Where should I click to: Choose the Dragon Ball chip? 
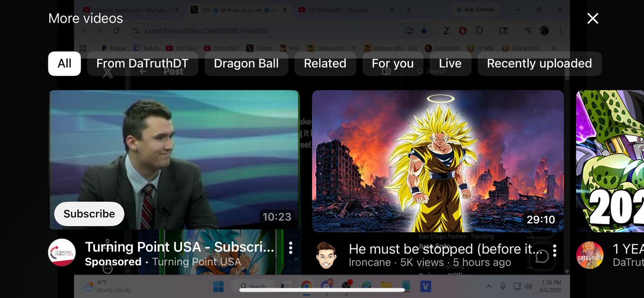click(246, 63)
